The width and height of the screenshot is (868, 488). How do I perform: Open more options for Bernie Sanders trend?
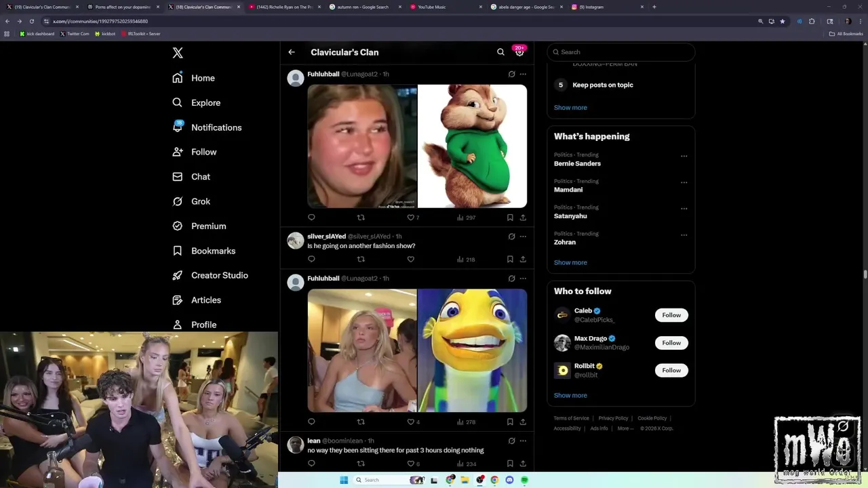pyautogui.click(x=684, y=156)
